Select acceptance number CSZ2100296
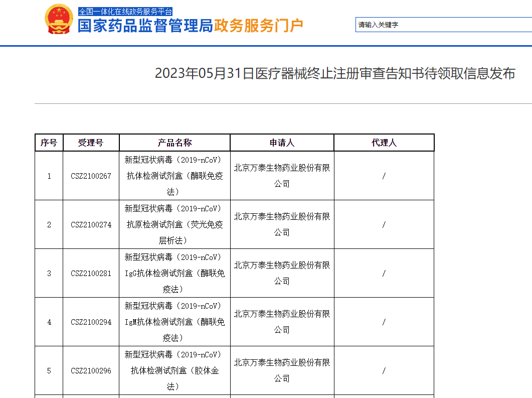 (91, 371)
